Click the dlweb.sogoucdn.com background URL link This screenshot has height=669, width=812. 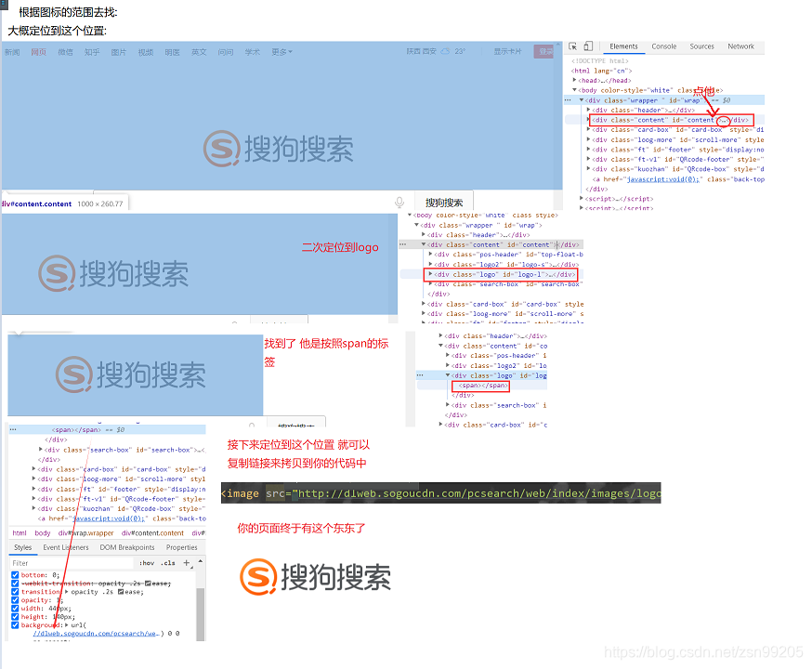[x=98, y=634]
